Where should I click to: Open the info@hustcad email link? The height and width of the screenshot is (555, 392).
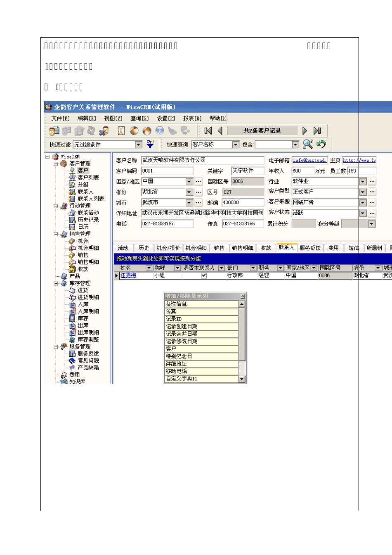[309, 160]
